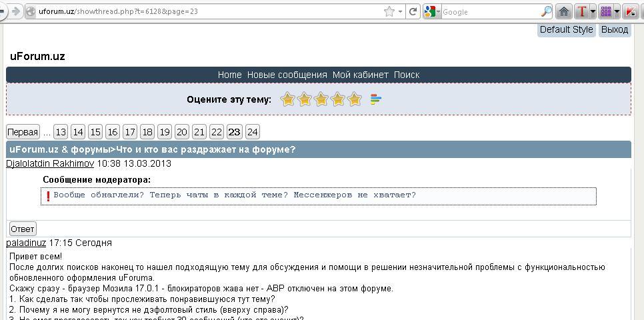Click the "Выход" logout button

click(x=614, y=29)
